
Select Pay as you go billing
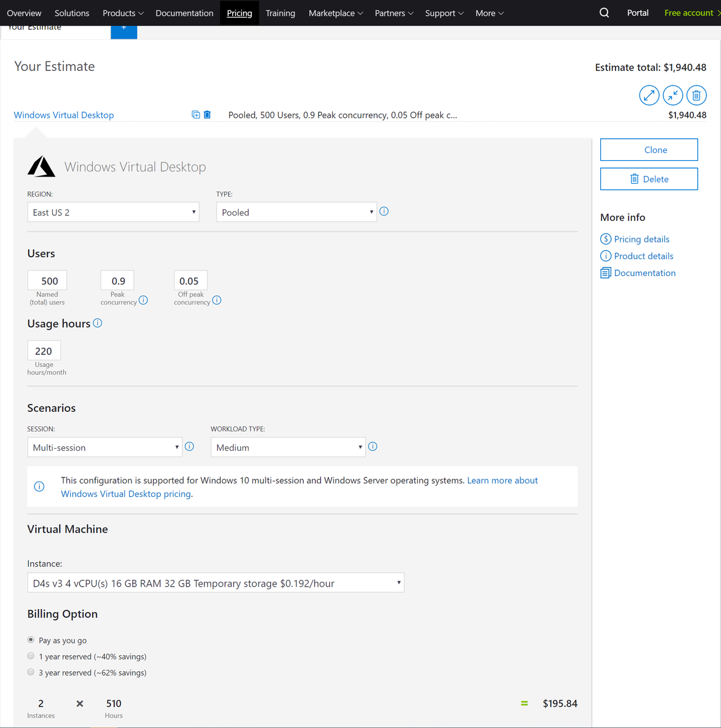(31, 639)
